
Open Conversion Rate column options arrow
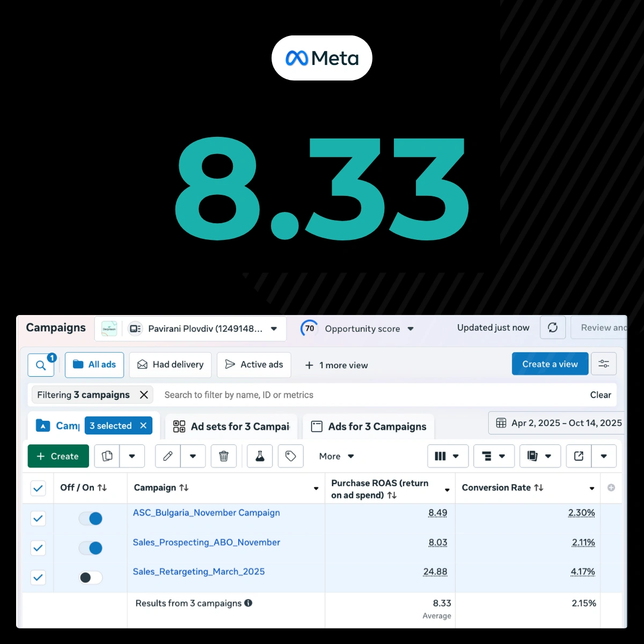tap(592, 488)
